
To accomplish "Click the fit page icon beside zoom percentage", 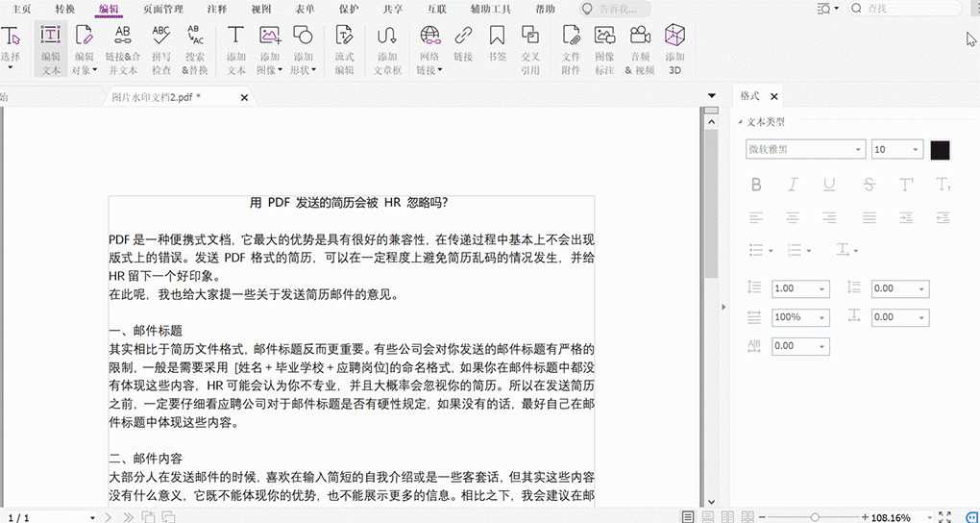I will click(x=944, y=517).
